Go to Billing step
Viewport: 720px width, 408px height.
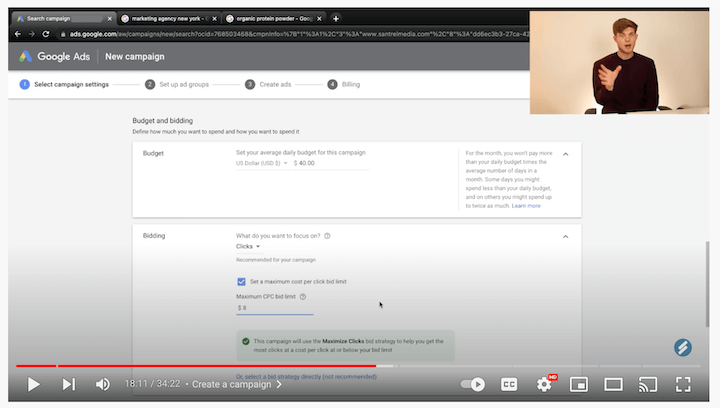tap(343, 84)
